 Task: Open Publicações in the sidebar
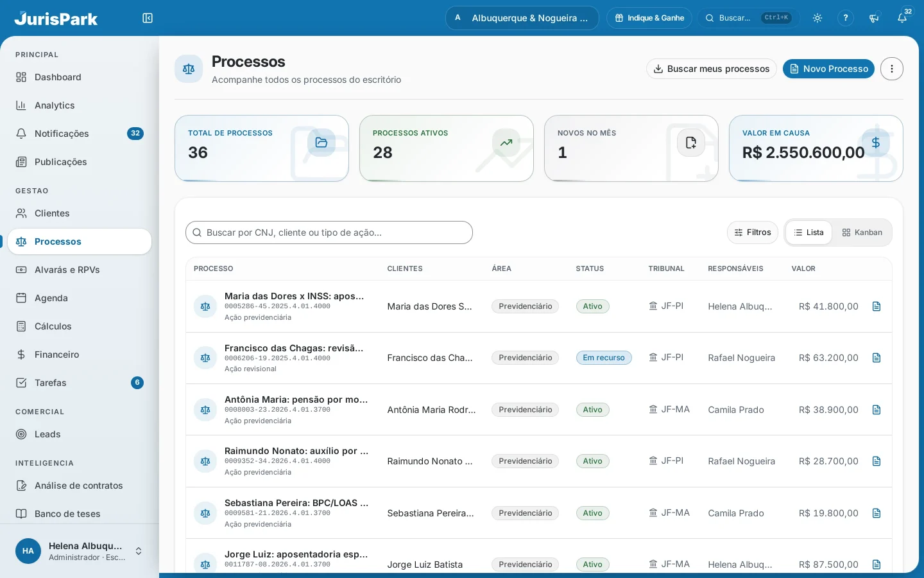80,162
